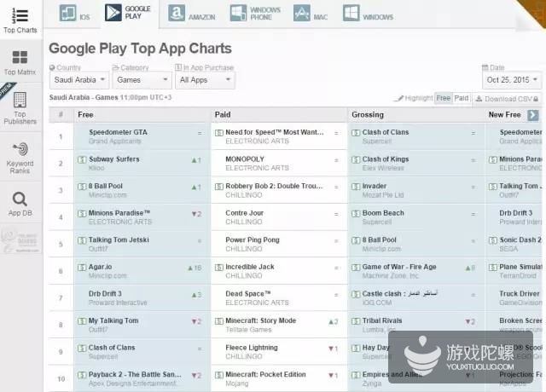546x392 pixels.
Task: Click the Amazon store icon
Action: (x=177, y=14)
